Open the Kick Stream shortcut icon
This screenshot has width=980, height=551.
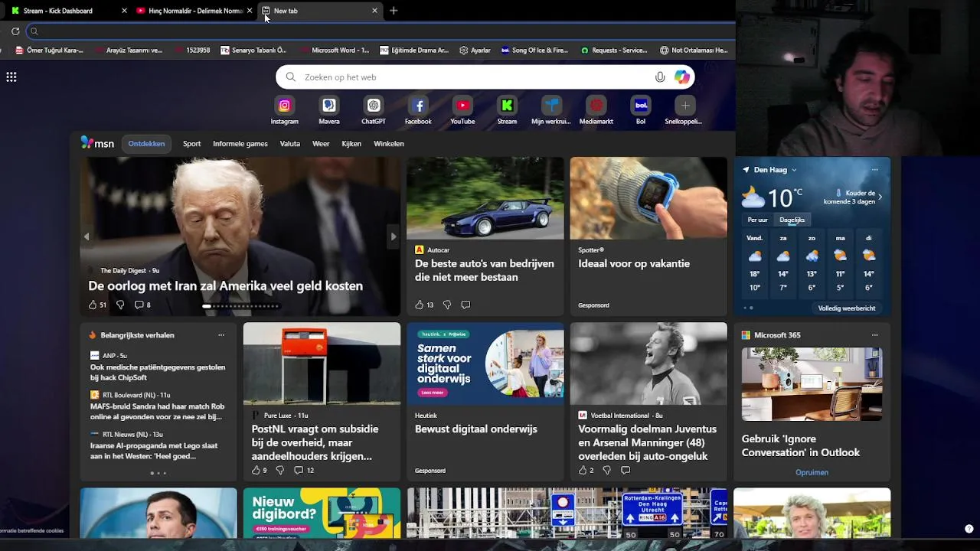[x=507, y=106]
